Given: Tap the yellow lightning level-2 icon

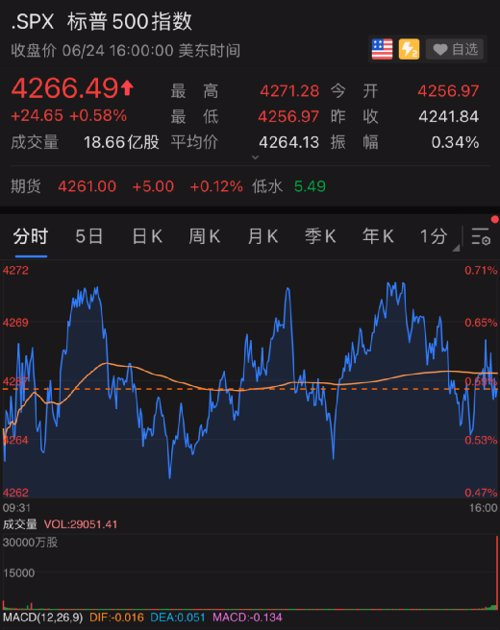Looking at the screenshot, I should click(x=409, y=49).
